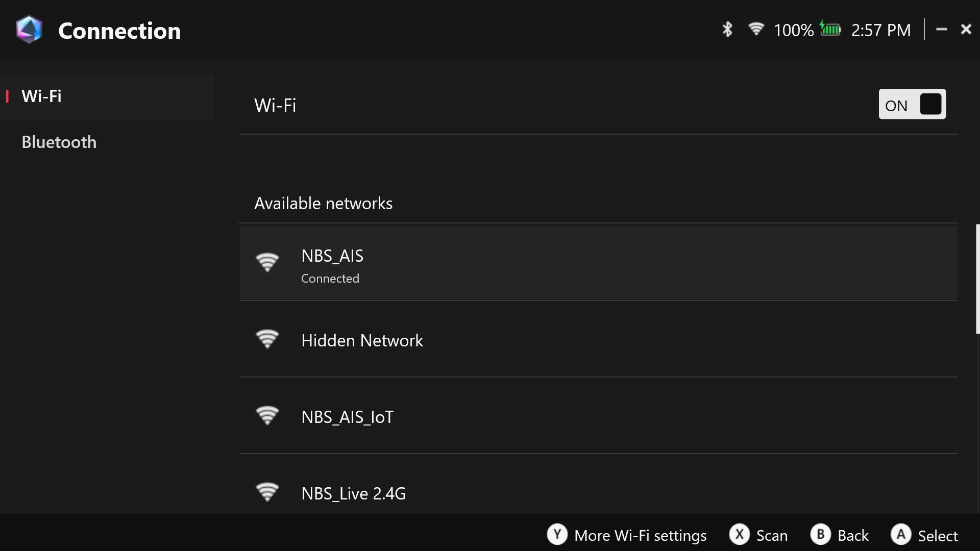980x551 pixels.
Task: Click the signal icon beside Hidden Network
Action: (267, 339)
